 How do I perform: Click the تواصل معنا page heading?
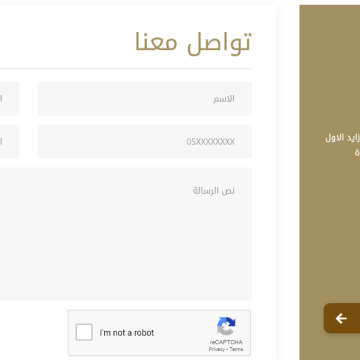point(193,42)
